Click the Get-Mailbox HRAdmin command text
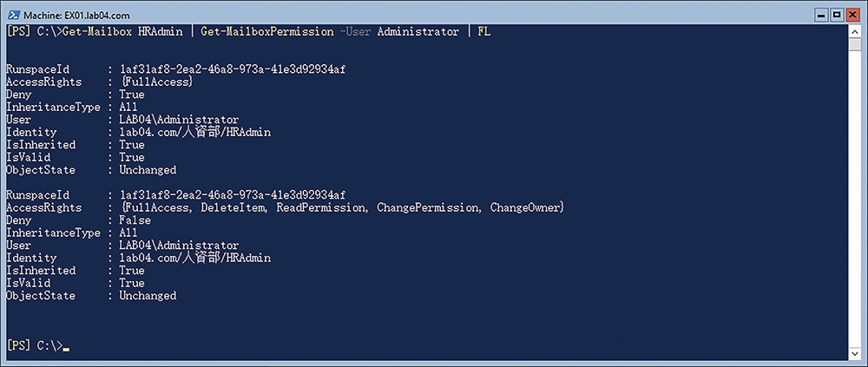Viewport: 868px width, 367px height. [x=122, y=32]
